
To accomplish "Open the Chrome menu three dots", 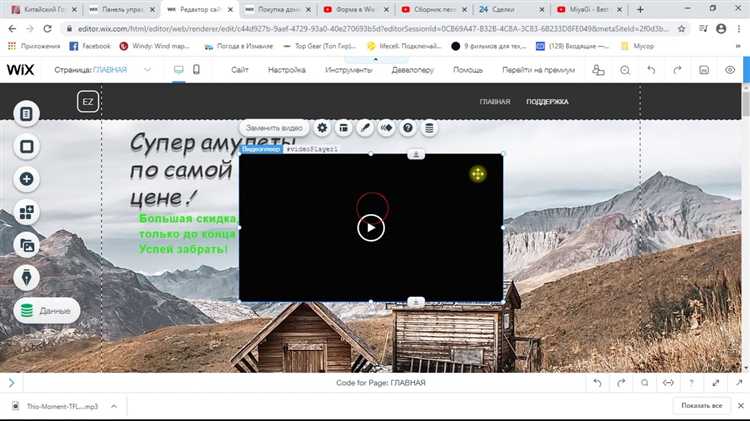I will click(x=739, y=29).
